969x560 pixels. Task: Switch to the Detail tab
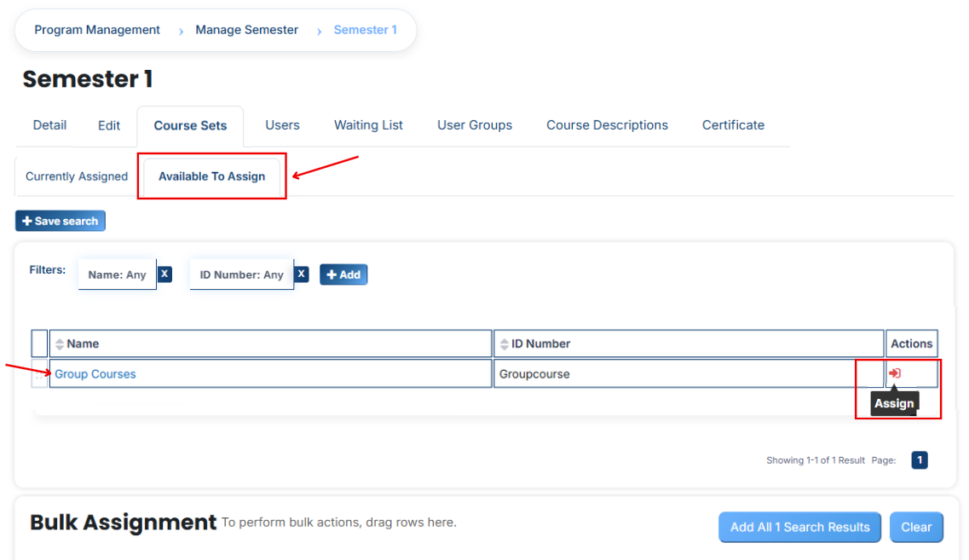[49, 125]
